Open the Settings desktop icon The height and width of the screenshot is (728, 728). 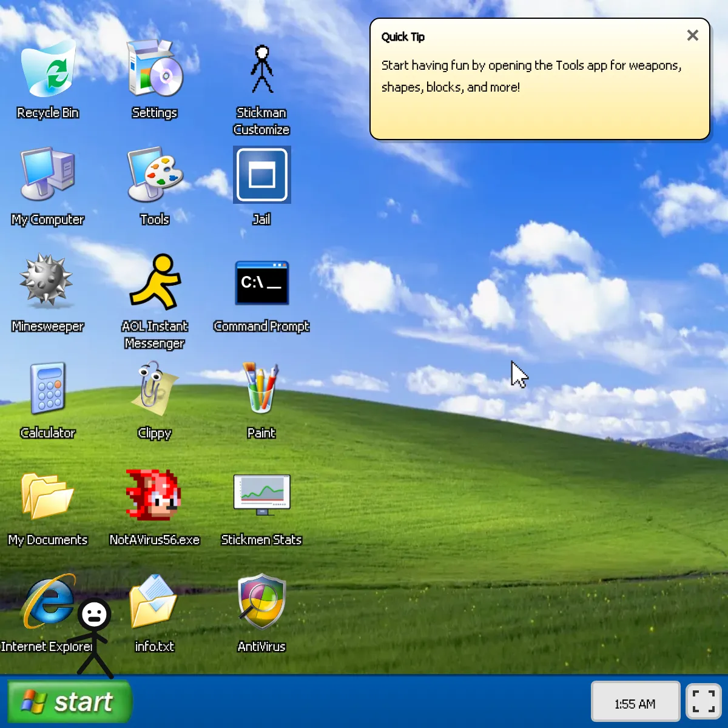[155, 70]
